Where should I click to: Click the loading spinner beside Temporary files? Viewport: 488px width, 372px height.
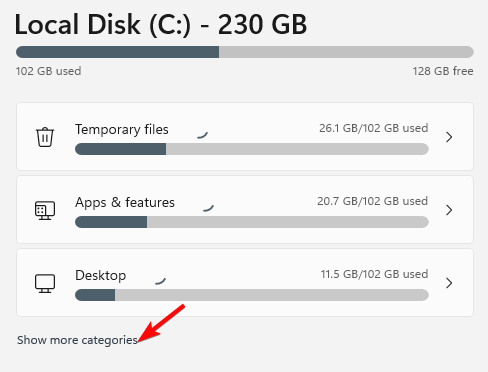(x=202, y=135)
